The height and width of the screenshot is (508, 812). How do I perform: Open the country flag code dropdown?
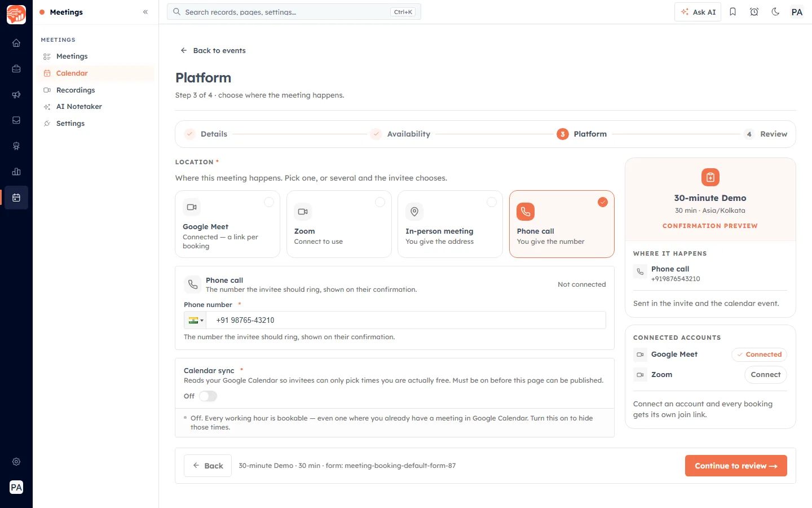coord(196,320)
